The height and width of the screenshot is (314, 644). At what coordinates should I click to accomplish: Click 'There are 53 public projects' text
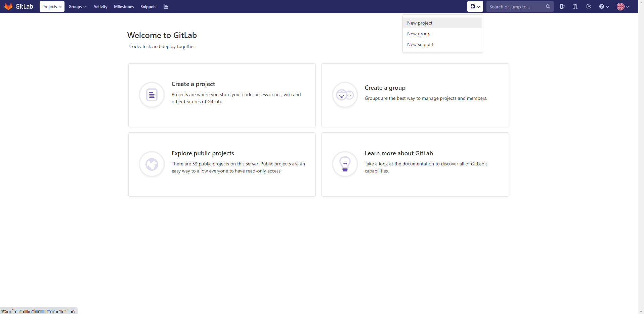[238, 167]
